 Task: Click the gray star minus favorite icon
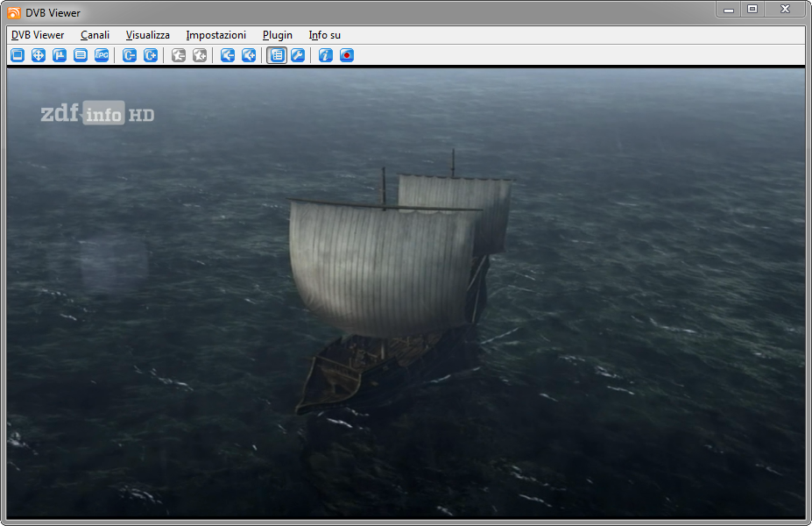tap(179, 55)
